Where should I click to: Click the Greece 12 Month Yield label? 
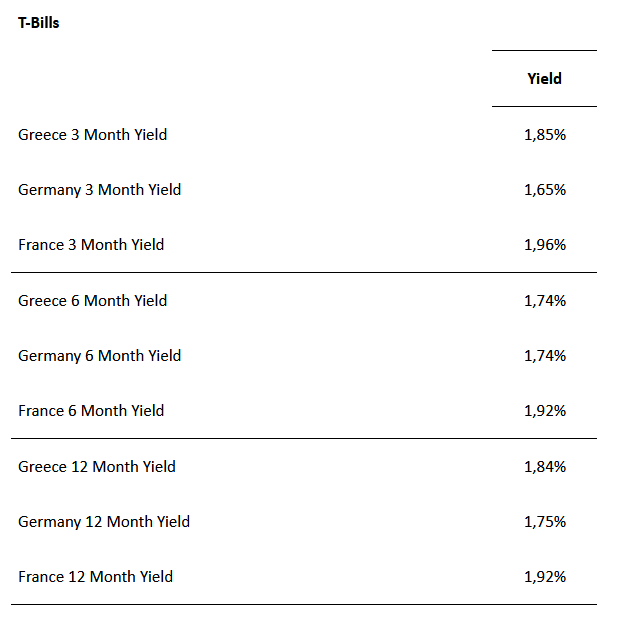(x=96, y=467)
